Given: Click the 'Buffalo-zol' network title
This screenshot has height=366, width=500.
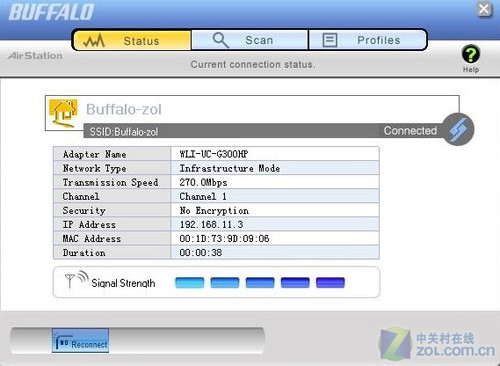Looking at the screenshot, I should pos(124,109).
